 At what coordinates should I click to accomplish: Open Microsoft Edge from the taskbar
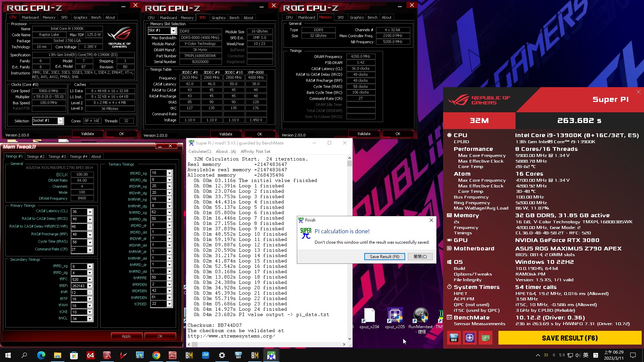coord(41,355)
